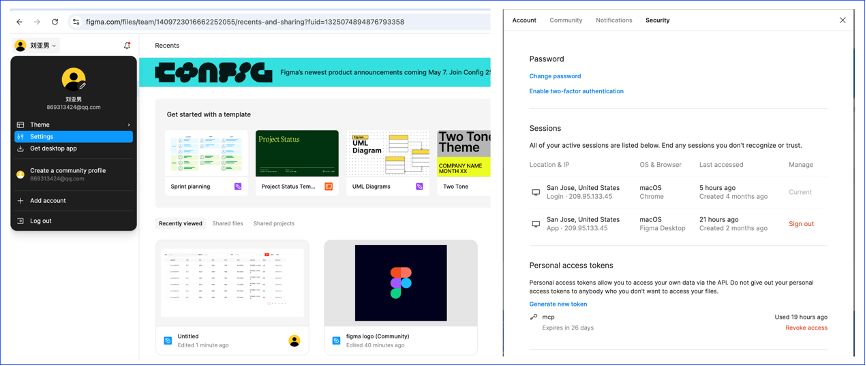Click monitor icon for Figma Desktop session
This screenshot has width=866, height=366.
tap(535, 224)
